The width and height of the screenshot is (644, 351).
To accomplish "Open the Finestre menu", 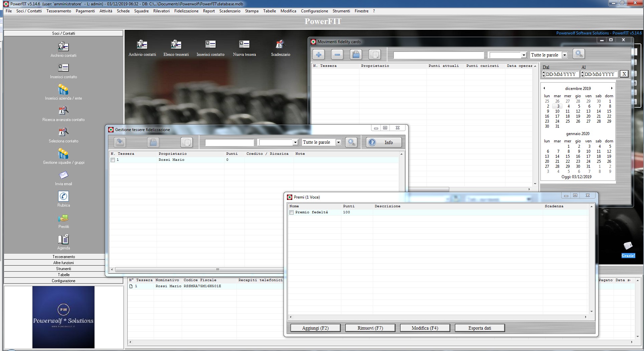I will [x=361, y=11].
